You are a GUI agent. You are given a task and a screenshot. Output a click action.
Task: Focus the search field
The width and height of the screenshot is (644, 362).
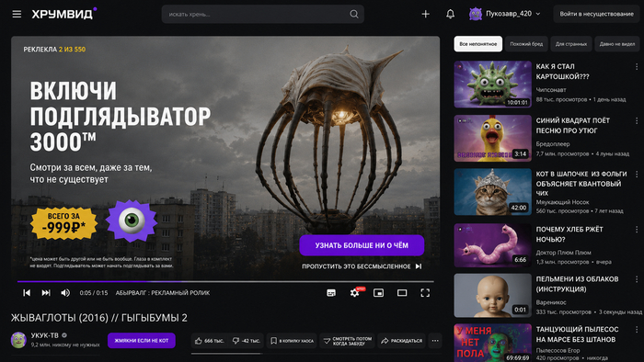[263, 14]
